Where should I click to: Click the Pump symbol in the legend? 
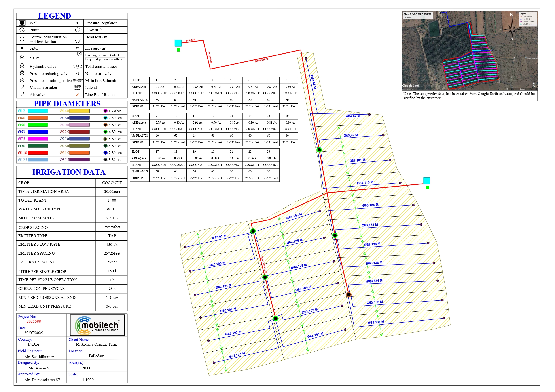[x=22, y=30]
